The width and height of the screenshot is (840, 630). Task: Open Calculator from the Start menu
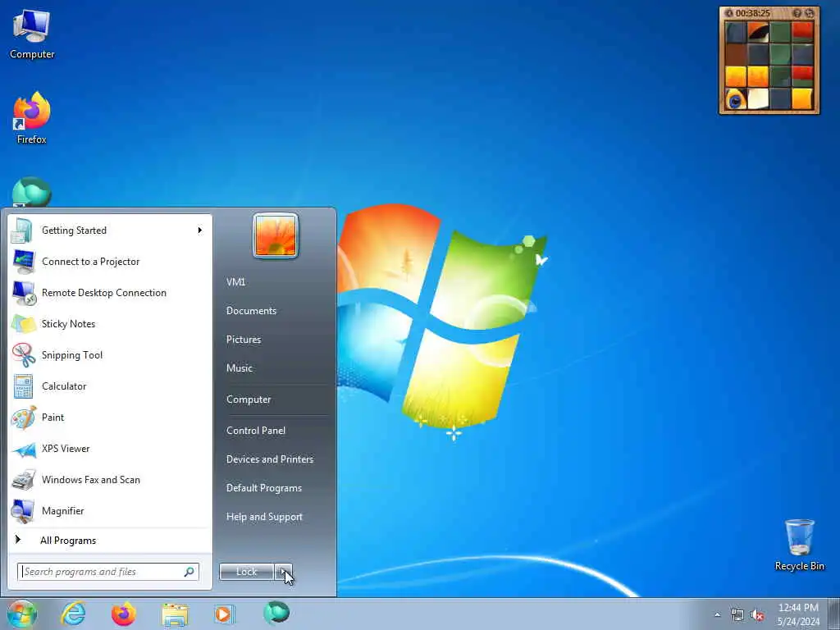point(110,386)
